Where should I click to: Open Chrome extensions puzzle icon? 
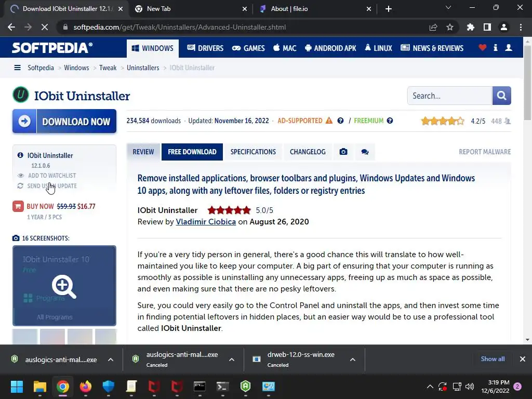coord(471,27)
